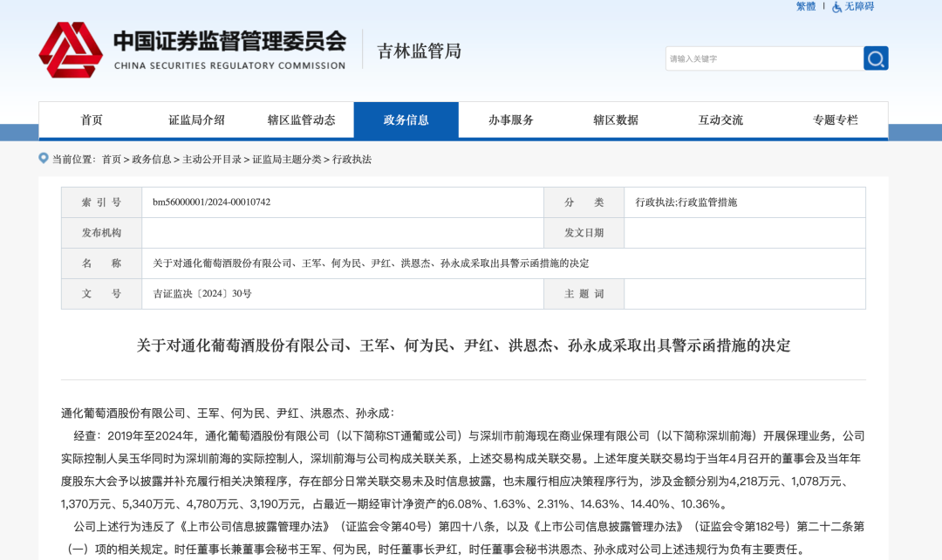Switch to Traditional Chinese via 繁體
942x560 pixels.
pos(806,7)
